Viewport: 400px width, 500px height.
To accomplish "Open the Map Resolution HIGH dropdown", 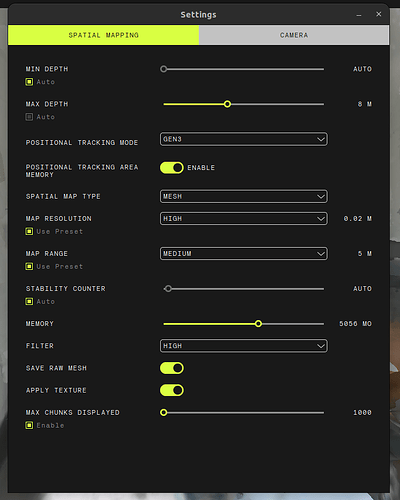I will tap(244, 219).
